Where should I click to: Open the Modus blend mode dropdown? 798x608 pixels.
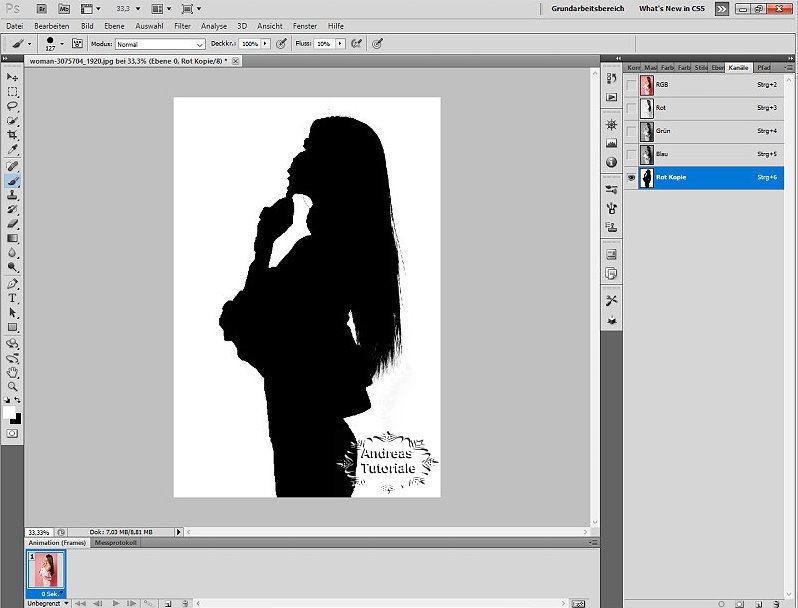point(160,44)
